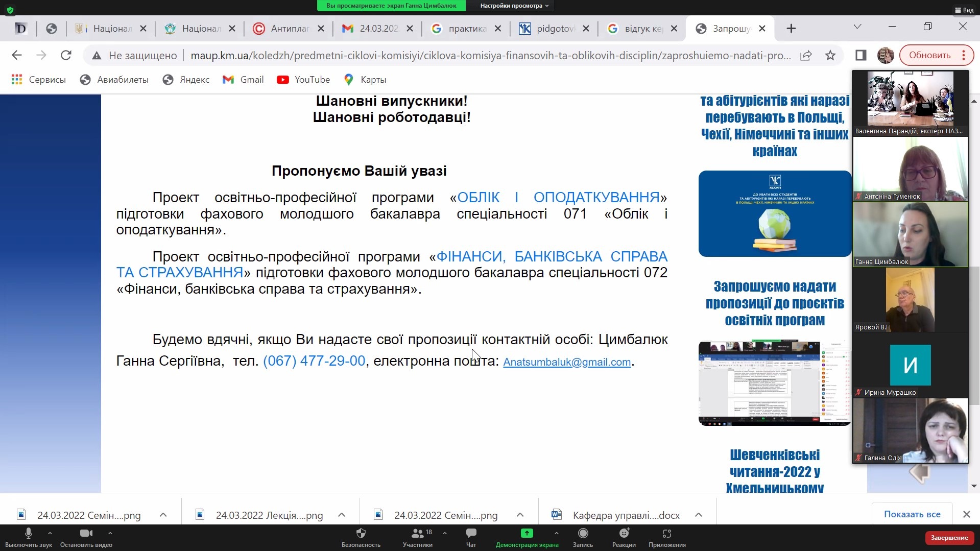The width and height of the screenshot is (980, 551).
Task: Toggle the browser side panel icon
Action: (x=861, y=55)
